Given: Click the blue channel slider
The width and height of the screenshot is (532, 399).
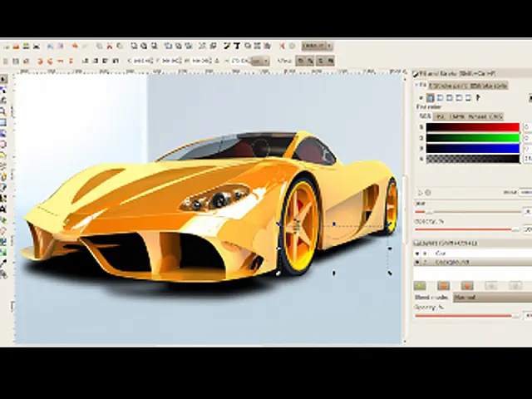Looking at the screenshot, I should 473,148.
